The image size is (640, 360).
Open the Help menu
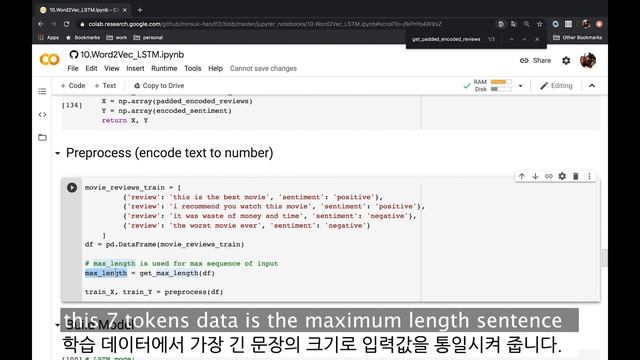[x=216, y=69]
